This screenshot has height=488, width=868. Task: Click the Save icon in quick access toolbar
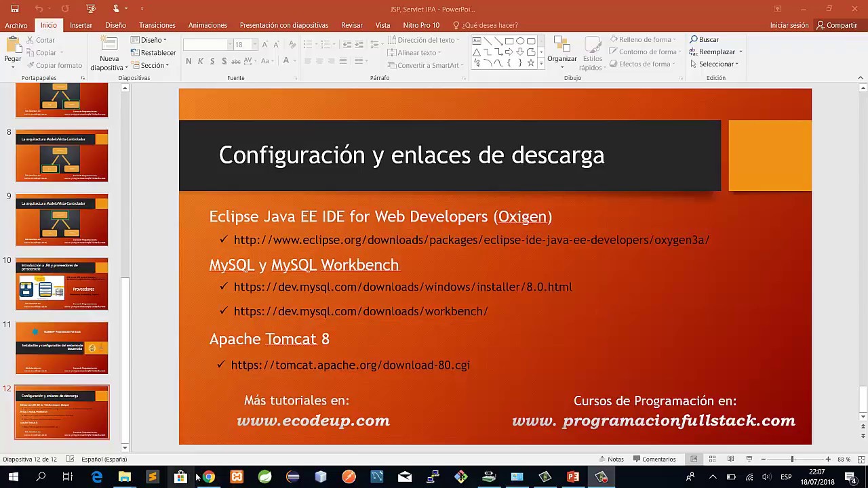[15, 9]
